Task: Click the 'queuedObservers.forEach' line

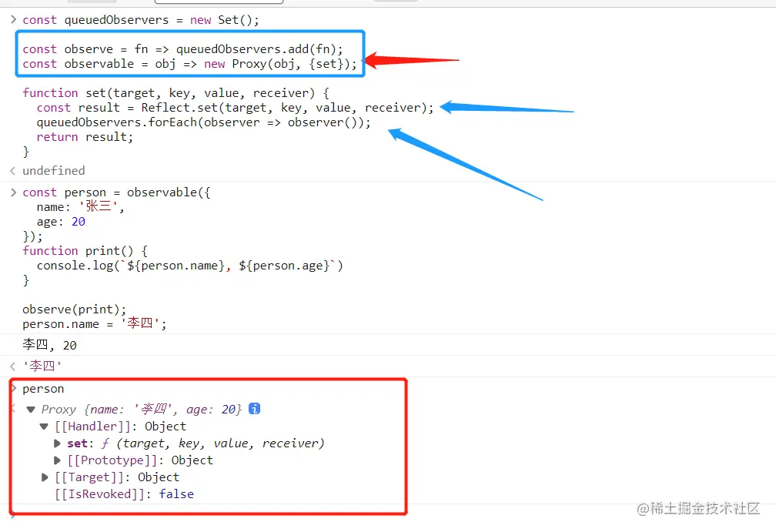Action: (203, 122)
